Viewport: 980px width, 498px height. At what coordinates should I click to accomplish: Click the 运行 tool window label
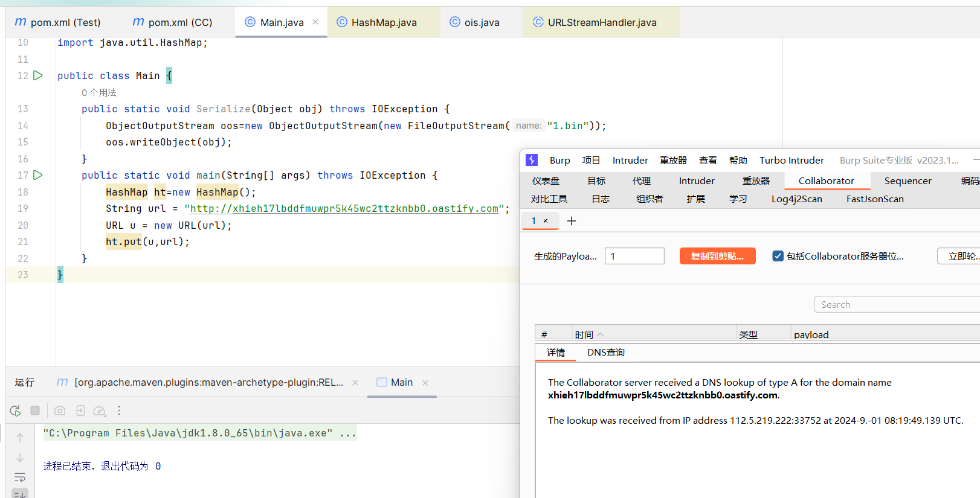[x=25, y=383]
